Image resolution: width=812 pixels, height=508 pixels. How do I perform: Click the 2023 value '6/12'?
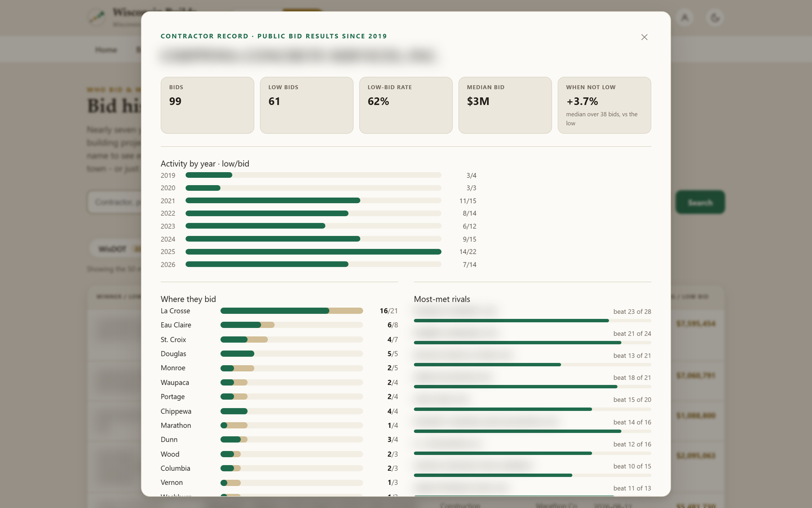coord(470,226)
